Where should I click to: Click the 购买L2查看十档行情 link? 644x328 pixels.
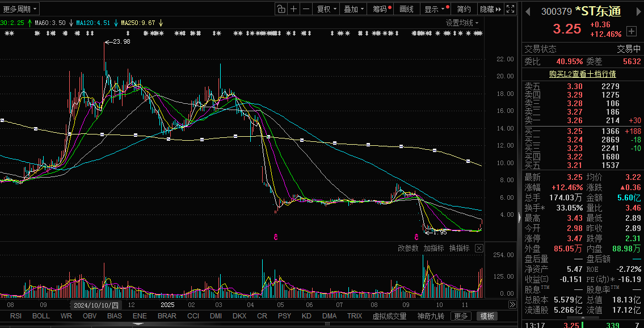(582, 74)
